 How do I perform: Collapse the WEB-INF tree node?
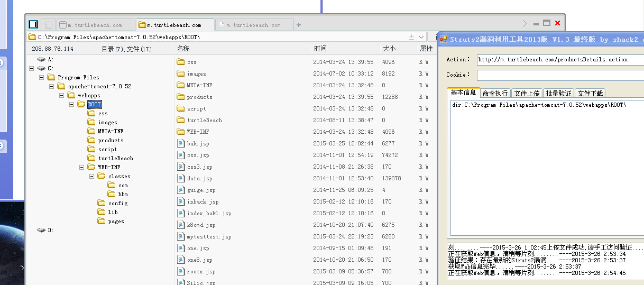pyautogui.click(x=82, y=167)
